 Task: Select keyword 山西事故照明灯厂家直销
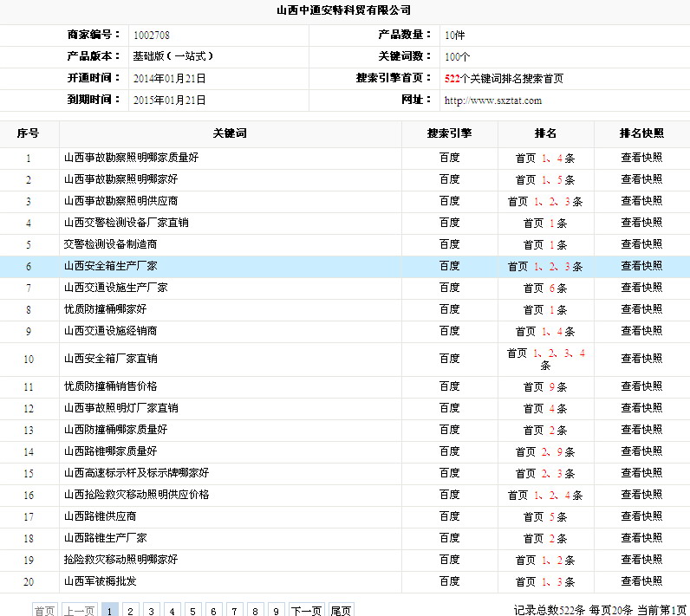(x=121, y=407)
